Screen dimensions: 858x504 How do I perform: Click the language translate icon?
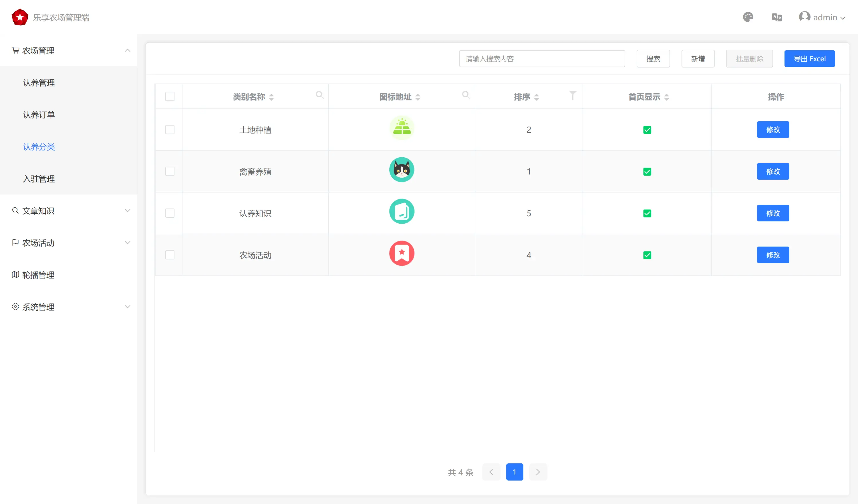coord(776,17)
